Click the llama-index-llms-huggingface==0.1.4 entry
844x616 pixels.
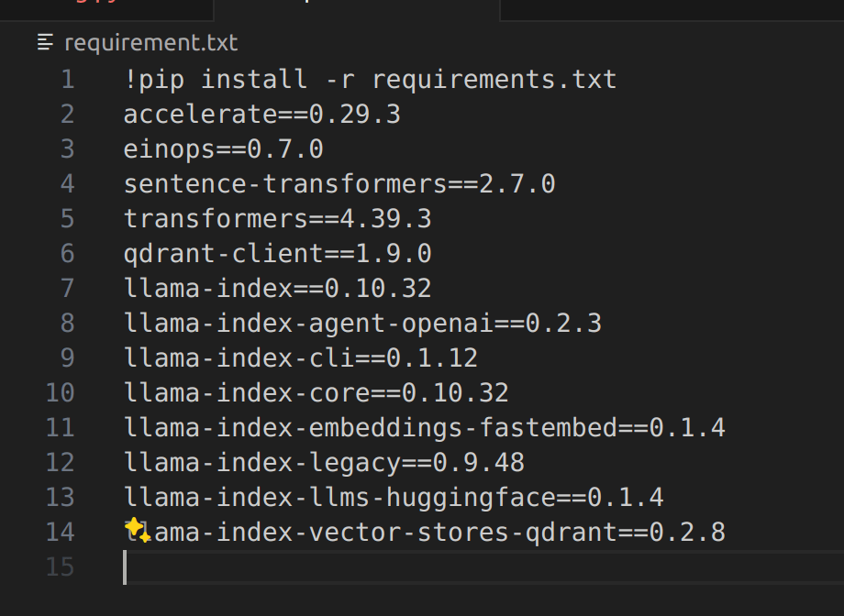point(394,498)
